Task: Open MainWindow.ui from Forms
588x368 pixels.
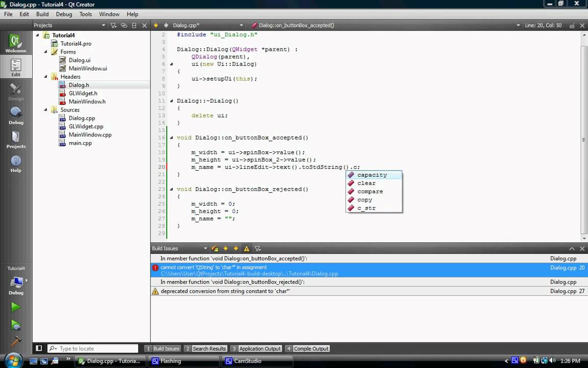Action: pos(88,68)
